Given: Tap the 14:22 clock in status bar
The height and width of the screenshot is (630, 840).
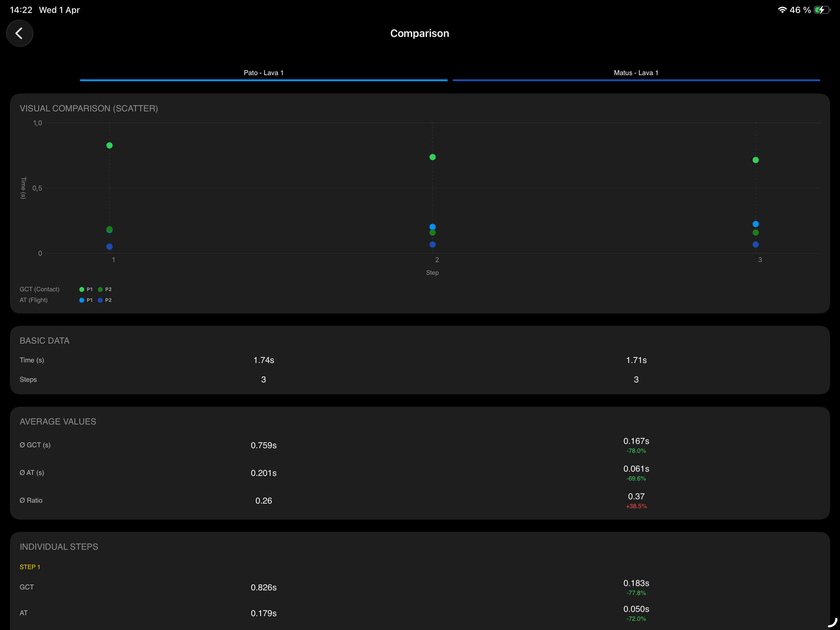Looking at the screenshot, I should tap(21, 10).
